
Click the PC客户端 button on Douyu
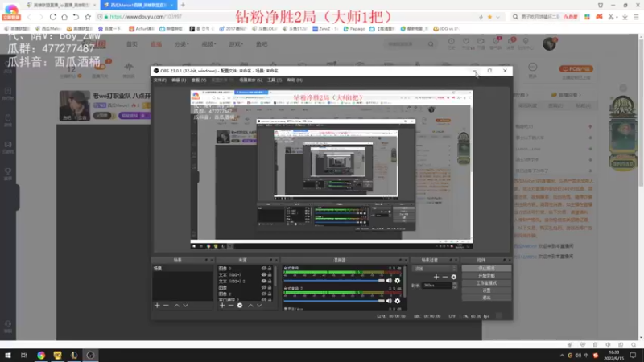click(576, 69)
